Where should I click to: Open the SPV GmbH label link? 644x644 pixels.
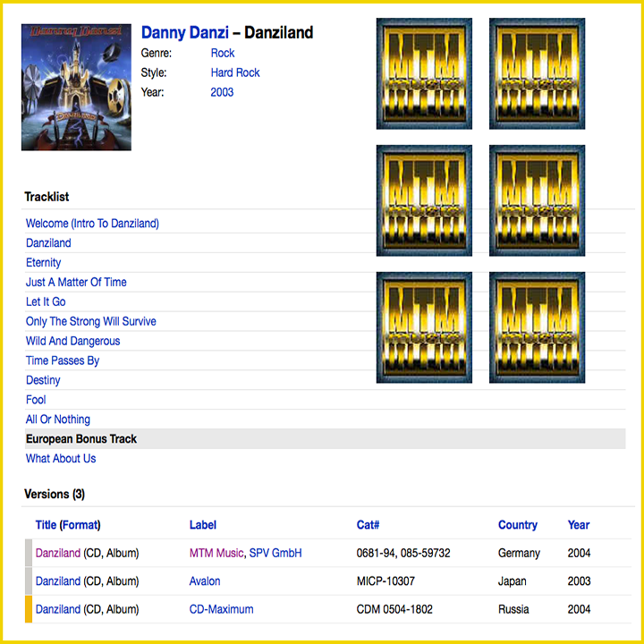coord(275,553)
